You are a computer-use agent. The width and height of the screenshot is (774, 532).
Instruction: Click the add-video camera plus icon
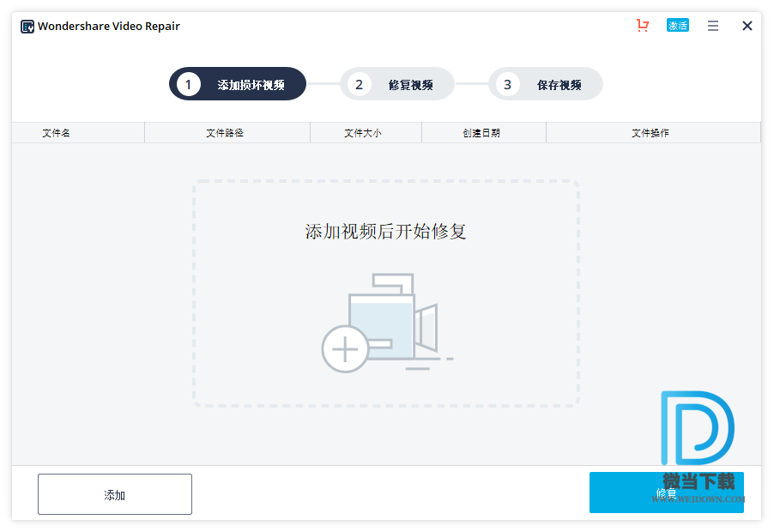click(387, 323)
